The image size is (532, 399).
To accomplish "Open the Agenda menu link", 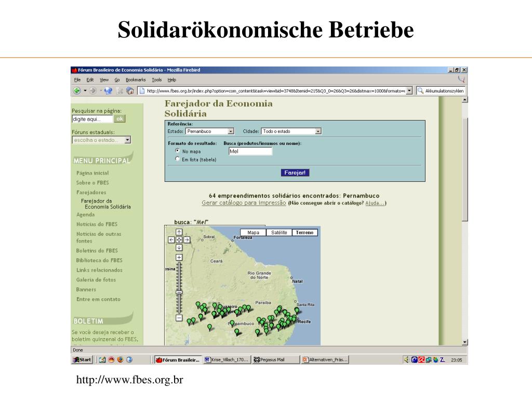I will pos(86,215).
